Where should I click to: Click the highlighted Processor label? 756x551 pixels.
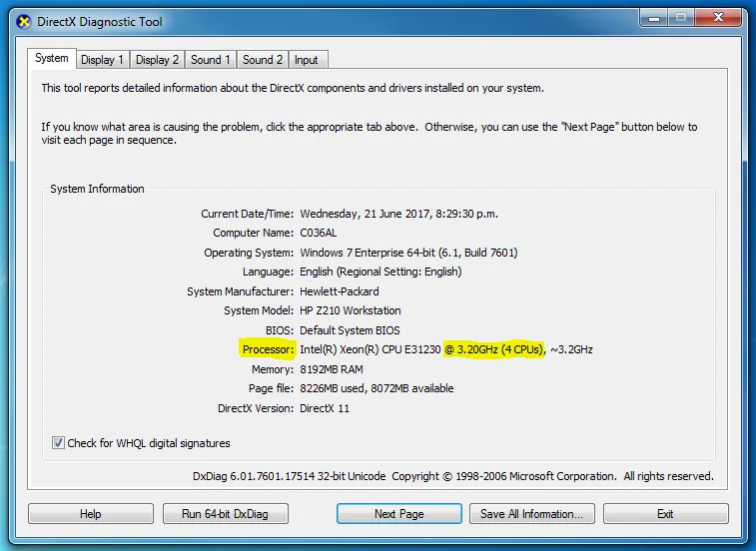268,349
